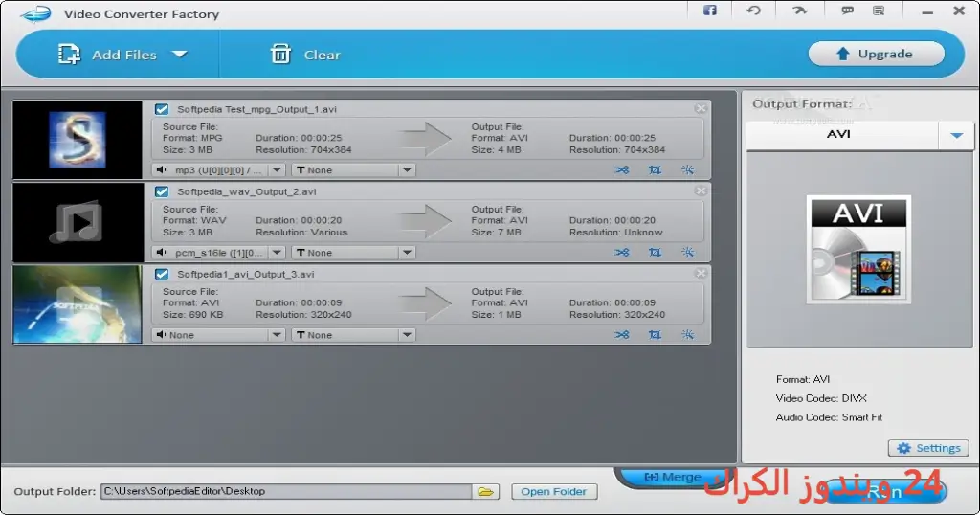Viewport: 980px width, 515px height.
Task: Remove Softpedia_wav_Output_2.avi with its X icon
Action: pyautogui.click(x=701, y=191)
